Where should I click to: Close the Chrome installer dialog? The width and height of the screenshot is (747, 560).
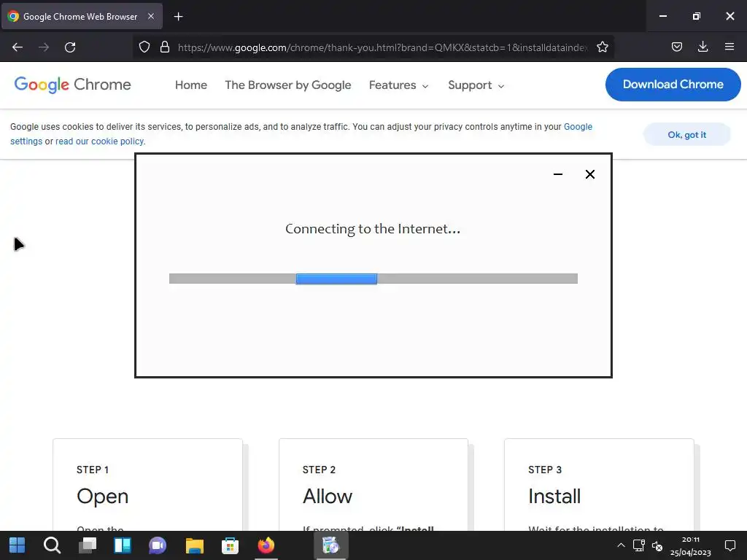point(589,174)
